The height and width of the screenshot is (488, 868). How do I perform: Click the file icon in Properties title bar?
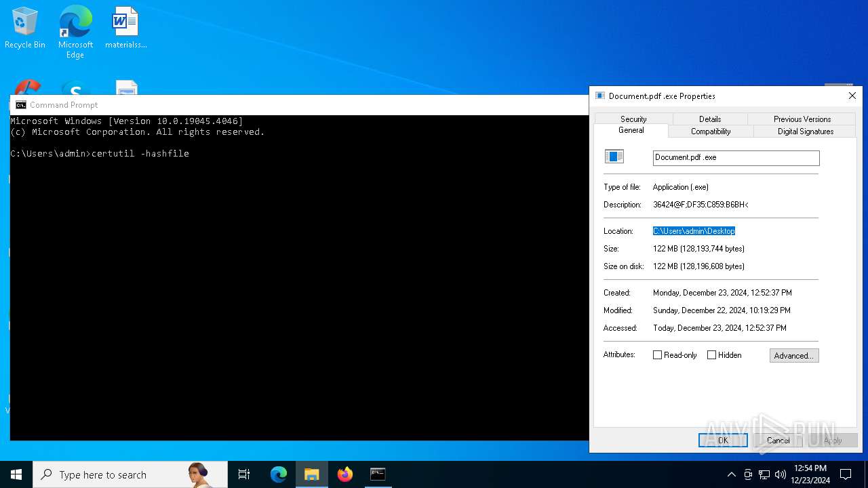tap(600, 96)
